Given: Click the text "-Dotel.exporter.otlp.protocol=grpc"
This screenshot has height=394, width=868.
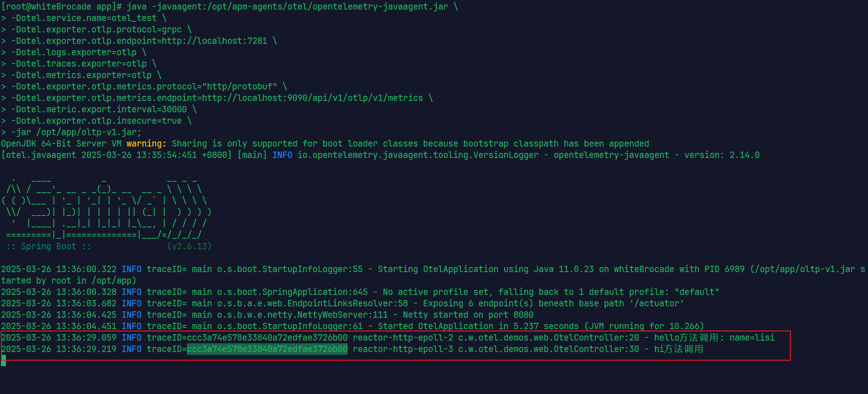Looking at the screenshot, I should point(96,30).
